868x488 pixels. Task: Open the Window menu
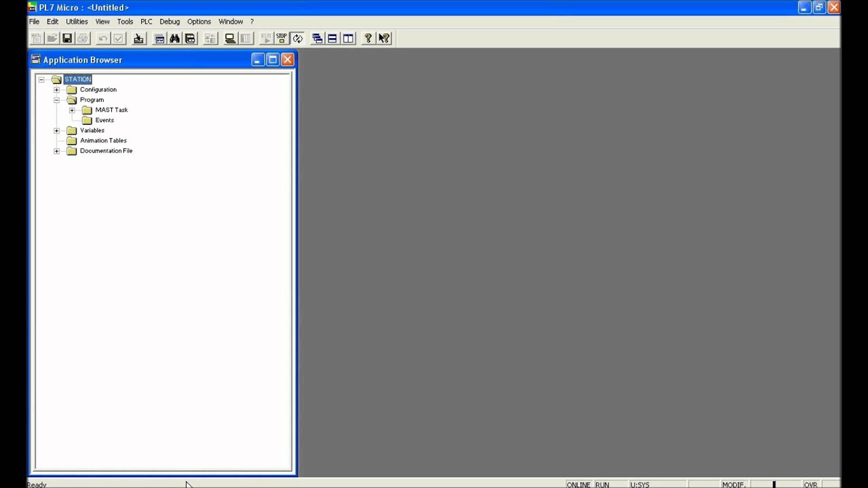[231, 22]
